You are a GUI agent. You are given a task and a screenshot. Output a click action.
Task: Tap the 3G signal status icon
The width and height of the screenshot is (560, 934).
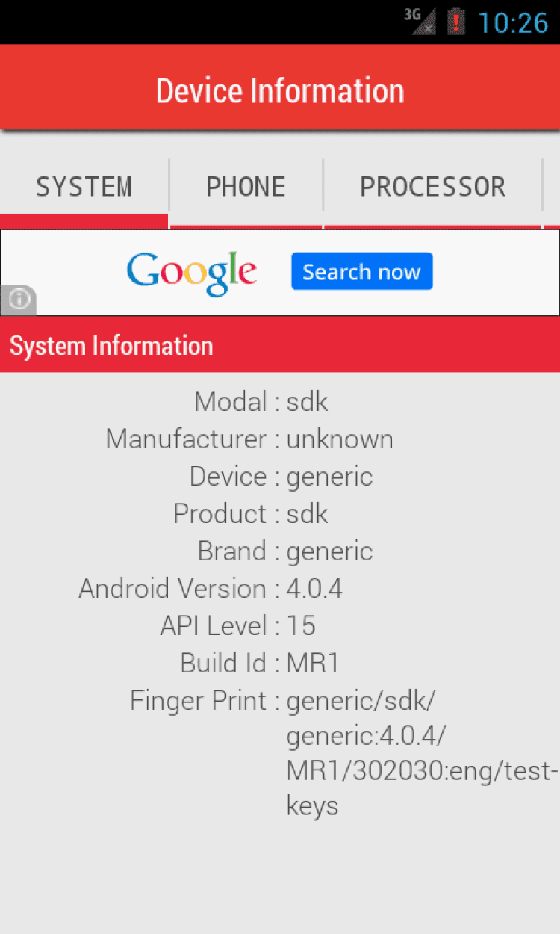(x=420, y=21)
